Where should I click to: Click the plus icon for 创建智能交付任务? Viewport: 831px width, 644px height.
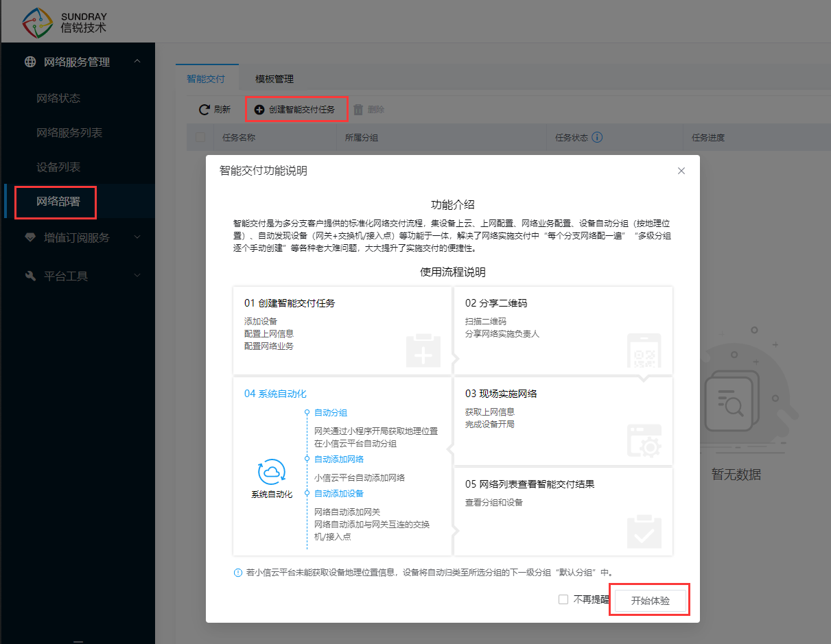[259, 110]
